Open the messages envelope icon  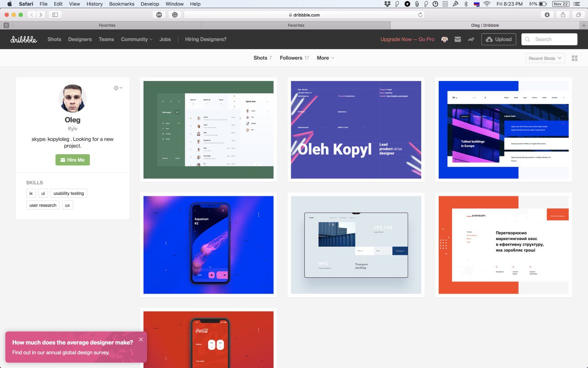[458, 40]
